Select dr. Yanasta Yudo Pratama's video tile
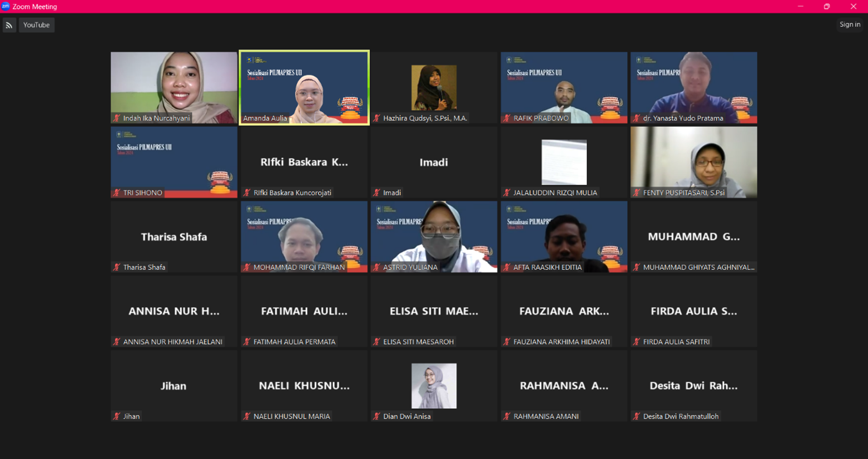The height and width of the screenshot is (459, 868). (x=693, y=86)
